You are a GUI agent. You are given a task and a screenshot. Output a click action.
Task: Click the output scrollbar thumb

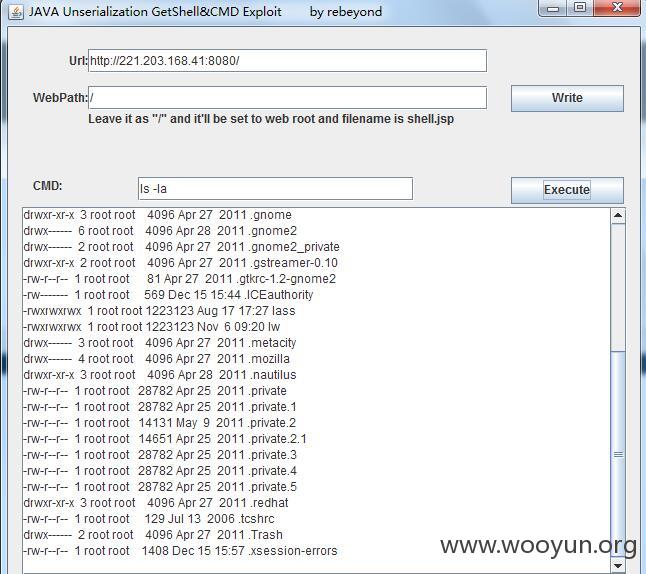[x=618, y=455]
